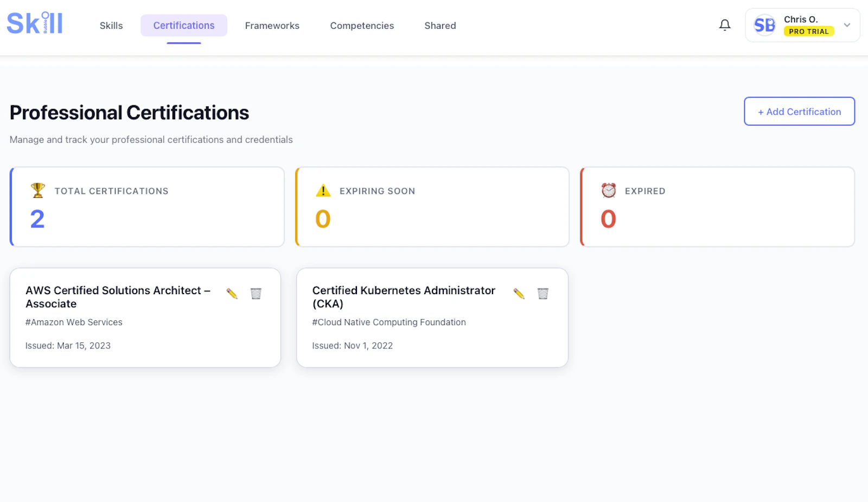Click the Issued: Mar 15, 2023 date

68,346
